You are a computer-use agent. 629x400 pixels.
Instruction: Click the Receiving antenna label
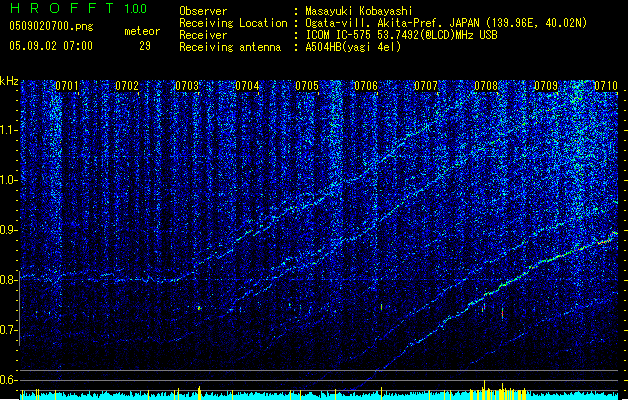click(x=230, y=47)
